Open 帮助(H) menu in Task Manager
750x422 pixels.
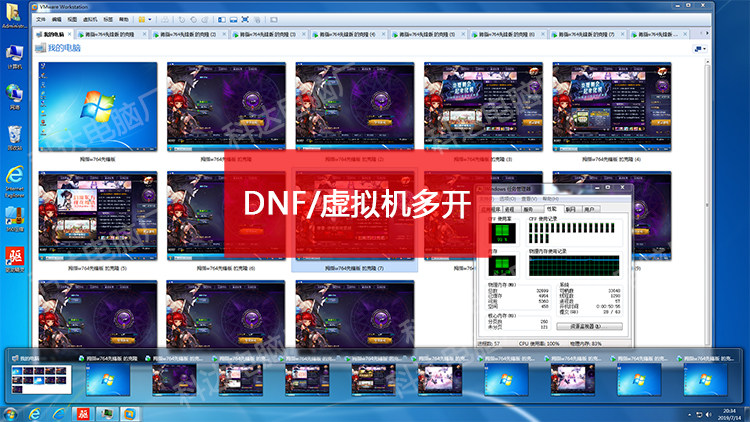click(x=551, y=199)
